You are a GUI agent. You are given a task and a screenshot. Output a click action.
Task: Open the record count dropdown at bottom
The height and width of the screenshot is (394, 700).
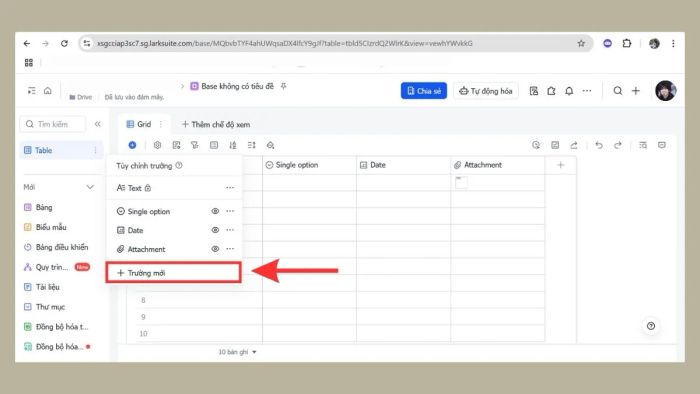(x=238, y=352)
